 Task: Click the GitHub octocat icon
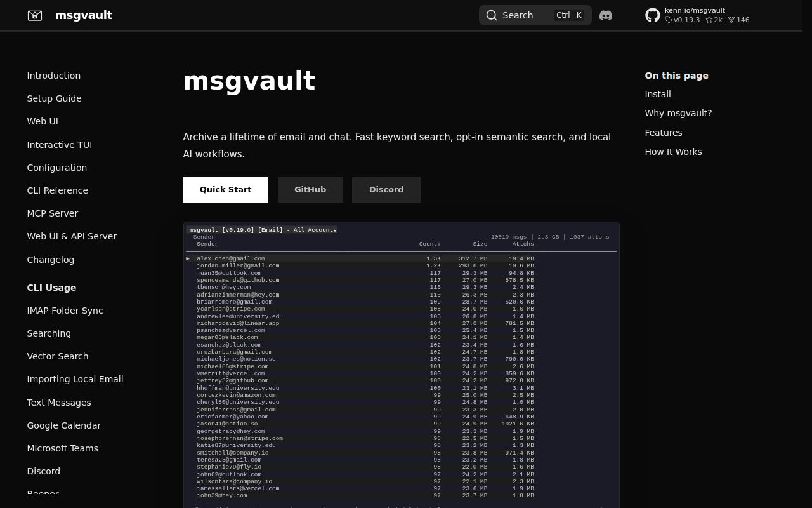(653, 15)
